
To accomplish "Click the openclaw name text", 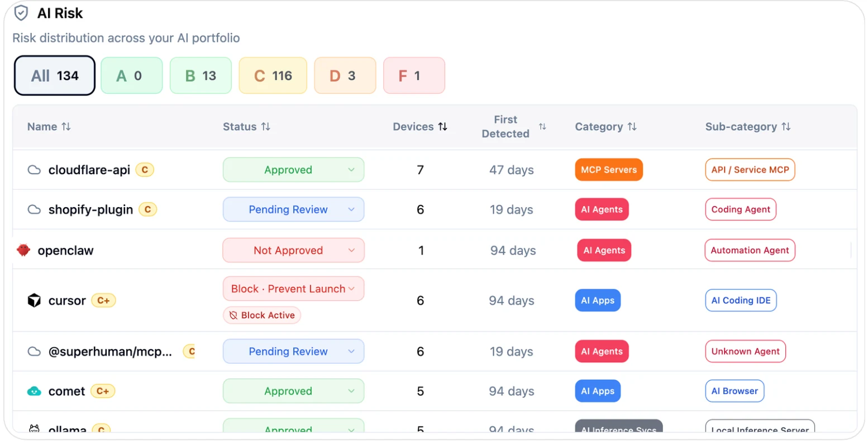I will pos(66,251).
